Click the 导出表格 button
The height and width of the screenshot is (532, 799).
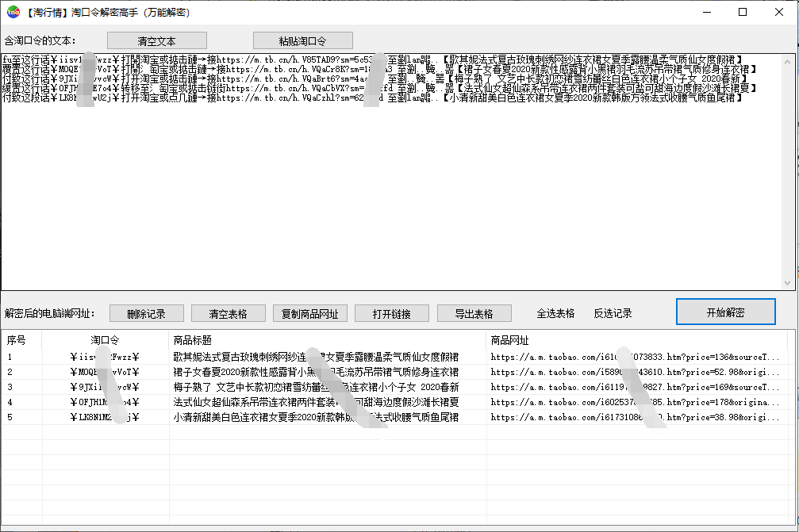pos(474,314)
